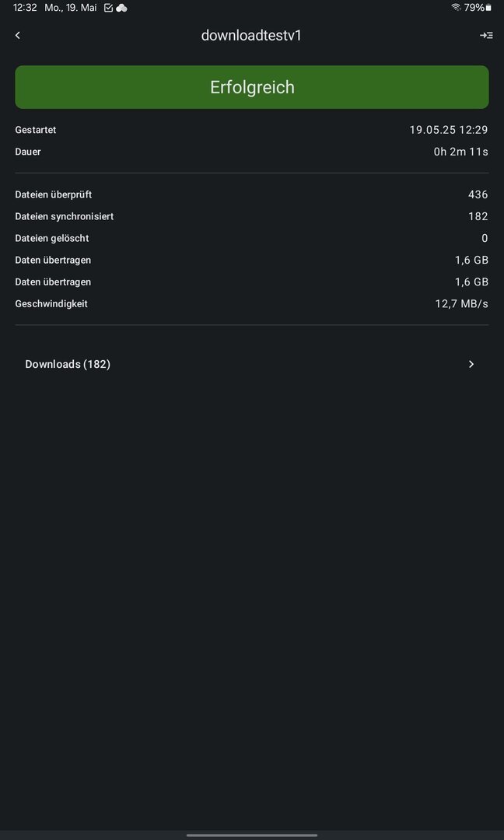Tap the status bar clock
Screen dimensions: 504x840
25,8
